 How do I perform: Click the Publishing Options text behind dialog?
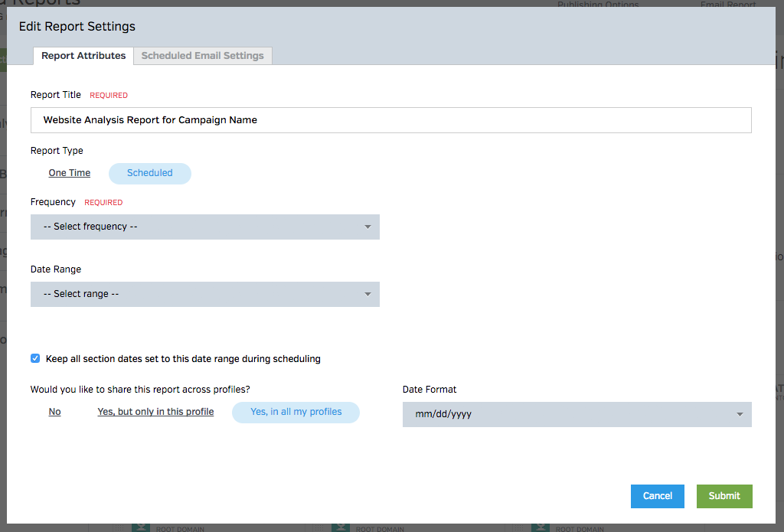pyautogui.click(x=598, y=5)
